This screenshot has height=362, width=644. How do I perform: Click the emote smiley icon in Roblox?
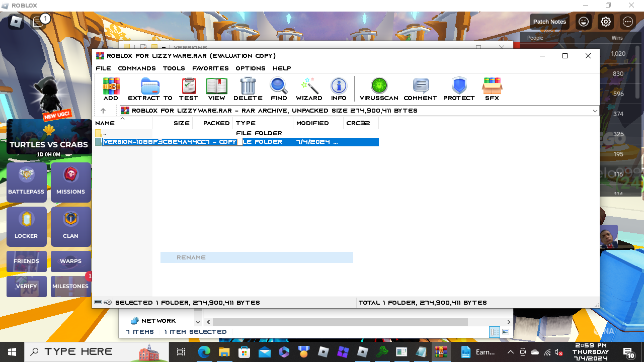pos(584,22)
